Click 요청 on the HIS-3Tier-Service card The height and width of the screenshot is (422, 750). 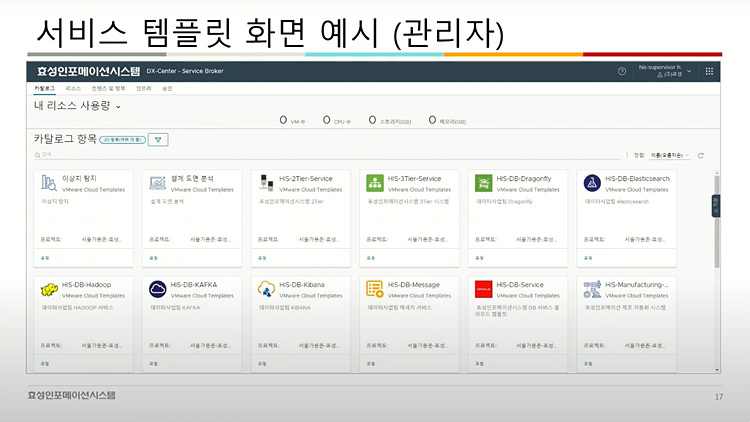(x=371, y=258)
